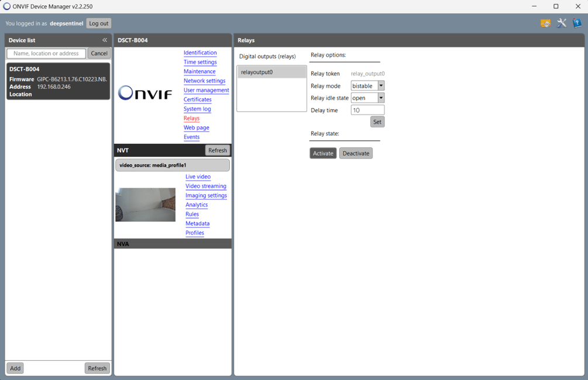Click the ONVIF Device Manager title bar icon
Image resolution: width=588 pixels, height=380 pixels.
(7, 6)
